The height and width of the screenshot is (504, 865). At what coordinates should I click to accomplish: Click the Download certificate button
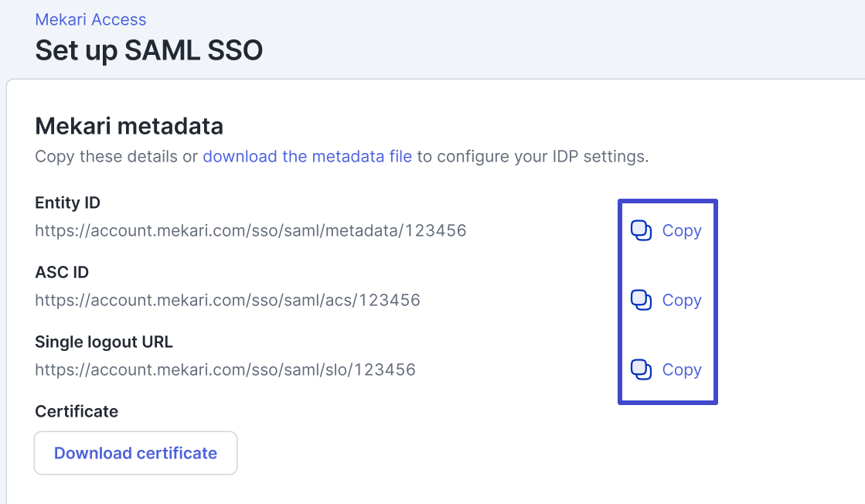(x=135, y=453)
